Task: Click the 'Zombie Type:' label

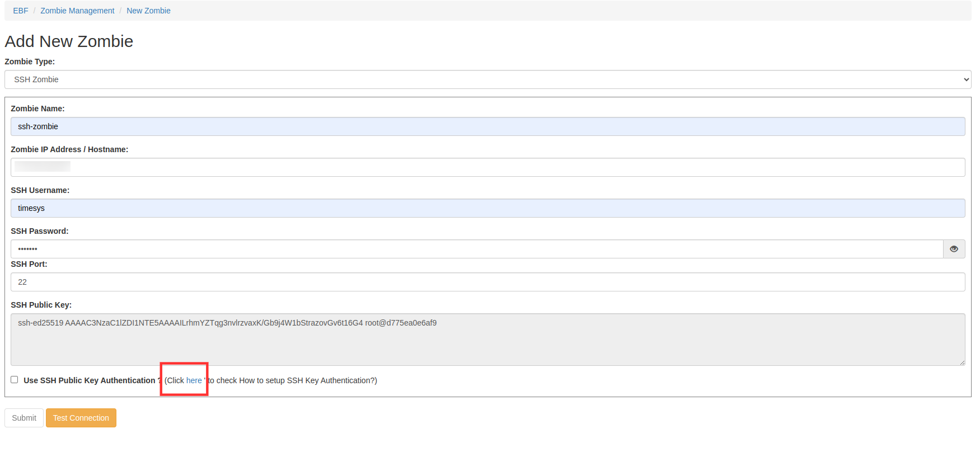Action: pyautogui.click(x=30, y=62)
